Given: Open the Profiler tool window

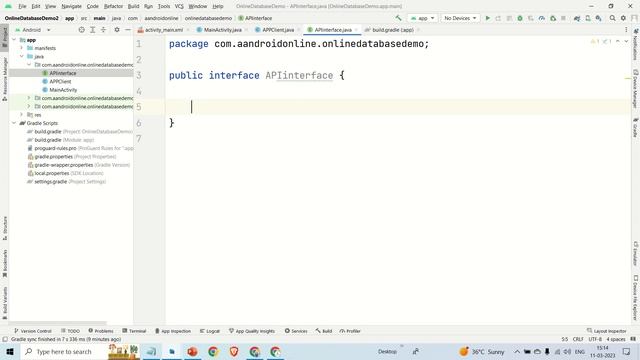Looking at the screenshot, I should pyautogui.click(x=350, y=331).
